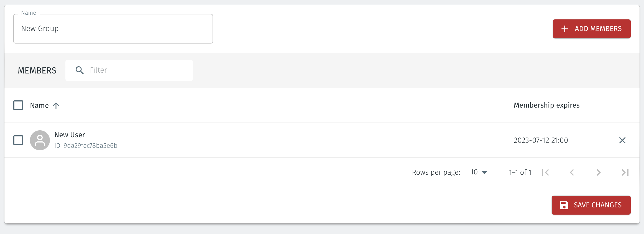Click the sort arrow next to Name
The height and width of the screenshot is (234, 644).
coord(57,105)
